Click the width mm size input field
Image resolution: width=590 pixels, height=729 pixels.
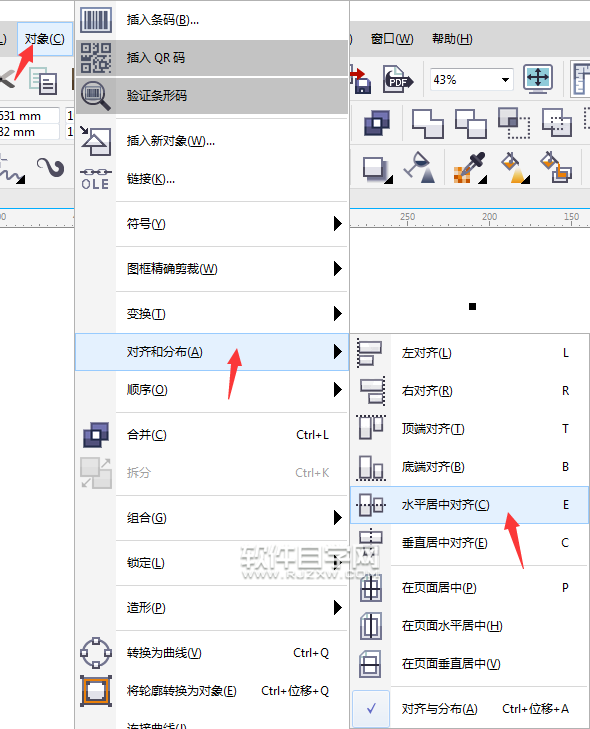[29, 115]
